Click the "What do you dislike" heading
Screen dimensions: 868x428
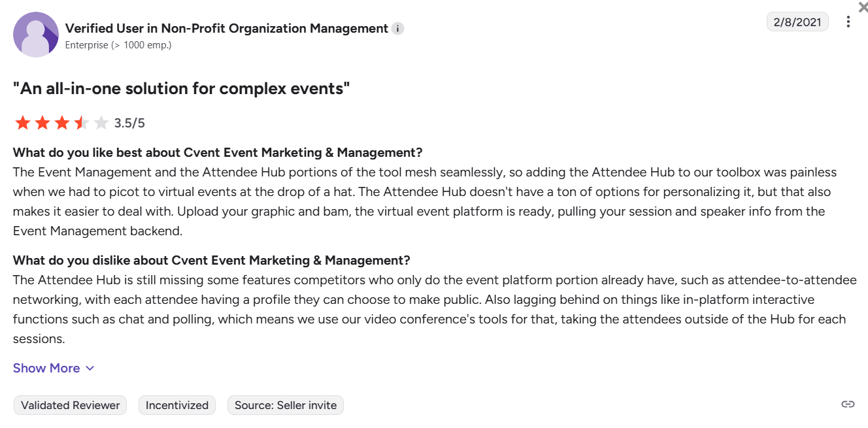(211, 260)
